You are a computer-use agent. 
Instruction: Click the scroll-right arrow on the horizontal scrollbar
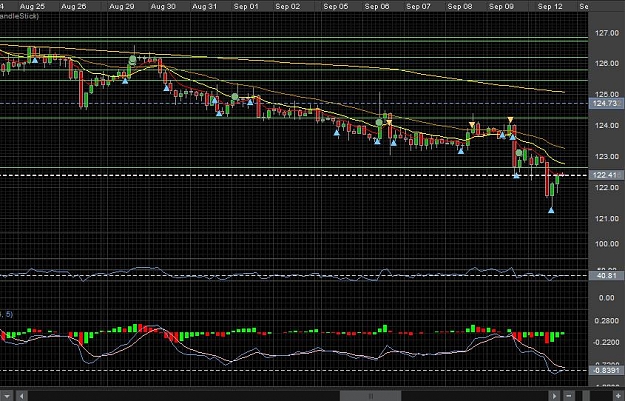[554, 396]
